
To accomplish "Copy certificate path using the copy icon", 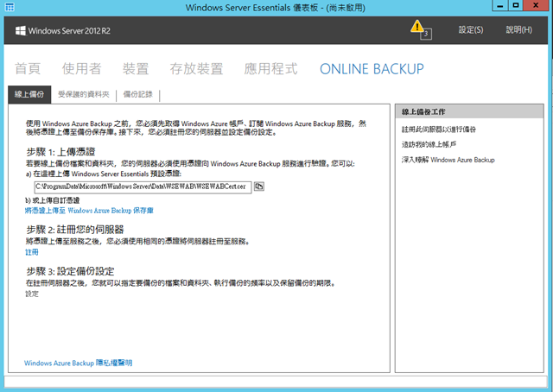I will click(x=259, y=187).
